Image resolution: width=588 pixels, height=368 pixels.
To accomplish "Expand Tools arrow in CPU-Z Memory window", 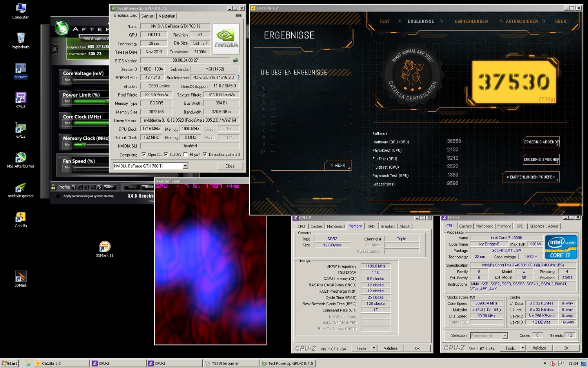I will [x=374, y=348].
